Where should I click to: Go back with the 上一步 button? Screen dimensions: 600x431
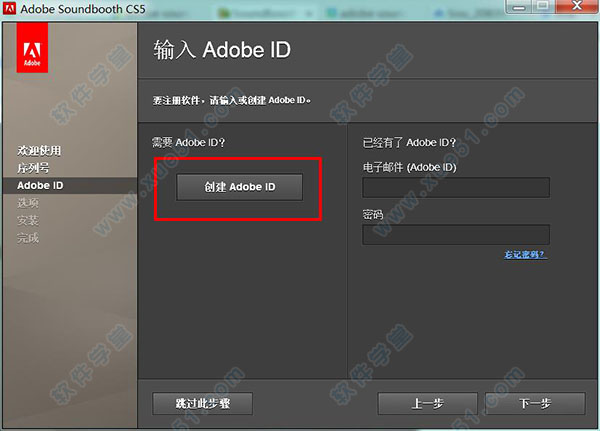(427, 403)
